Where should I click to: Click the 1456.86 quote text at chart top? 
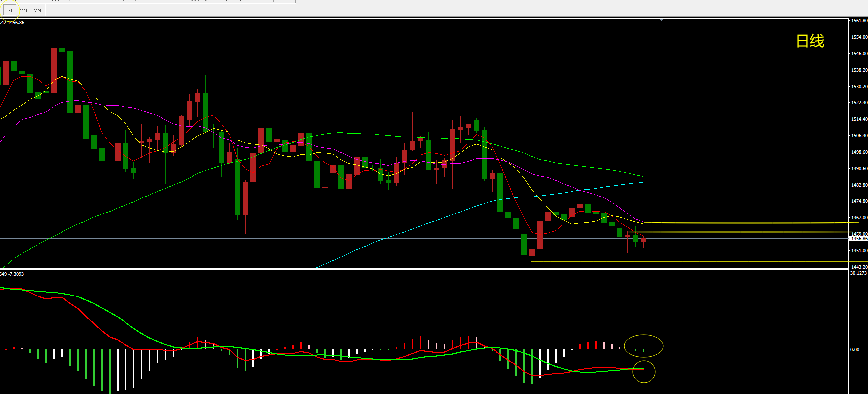click(x=16, y=23)
